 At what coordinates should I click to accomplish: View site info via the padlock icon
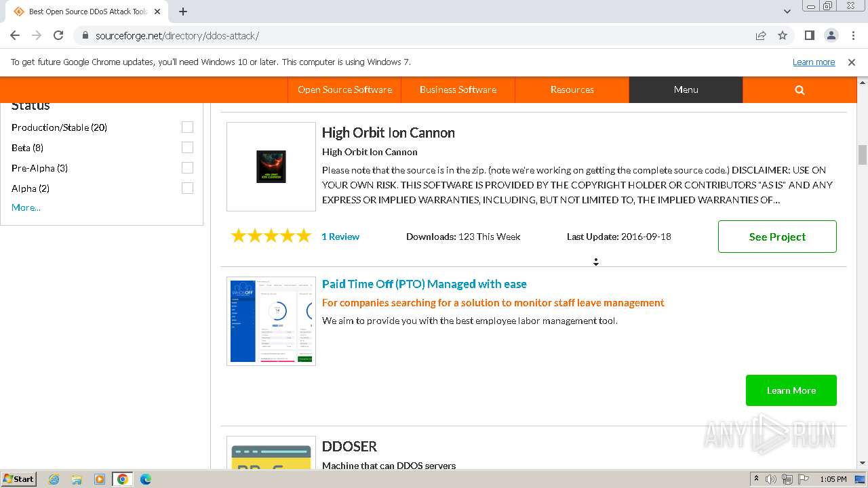(x=85, y=35)
